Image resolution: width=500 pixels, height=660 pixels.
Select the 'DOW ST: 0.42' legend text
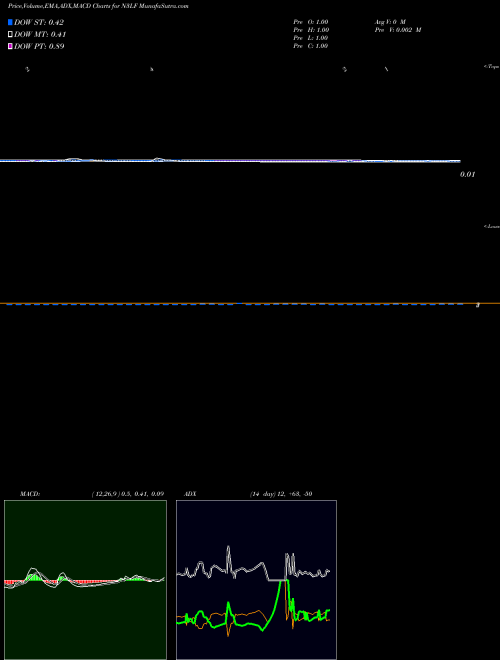coord(39,23)
